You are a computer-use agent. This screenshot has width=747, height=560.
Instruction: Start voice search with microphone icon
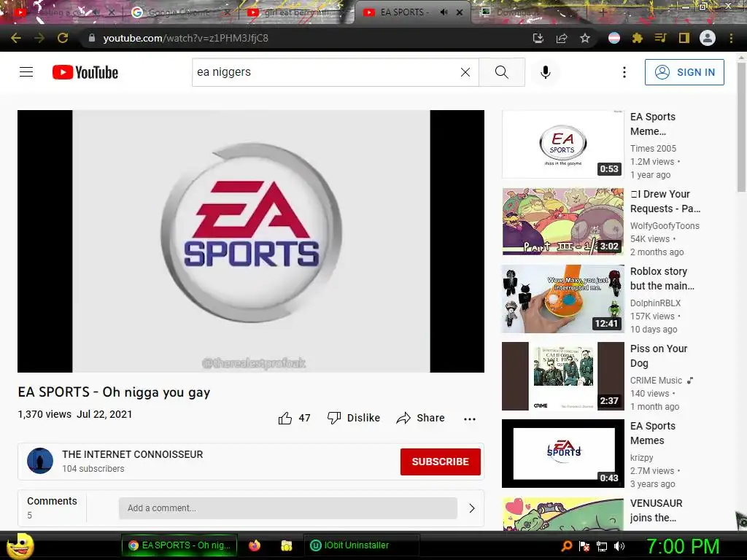[546, 72]
